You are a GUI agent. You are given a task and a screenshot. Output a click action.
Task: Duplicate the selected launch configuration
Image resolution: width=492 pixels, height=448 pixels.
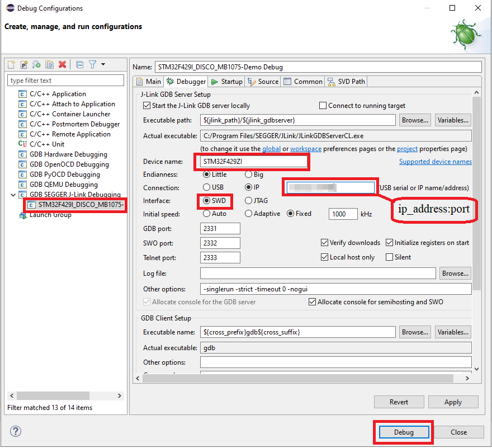50,65
